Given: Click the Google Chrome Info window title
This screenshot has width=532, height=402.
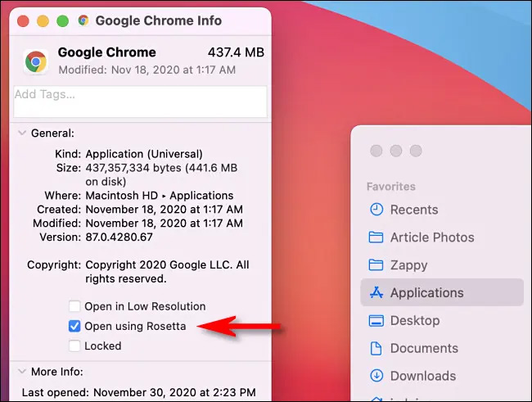Looking at the screenshot, I should pyautogui.click(x=159, y=20).
